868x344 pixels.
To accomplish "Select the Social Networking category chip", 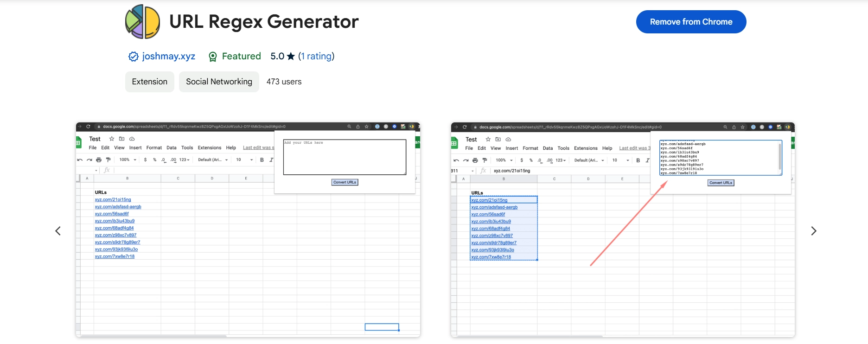I will click(x=219, y=82).
